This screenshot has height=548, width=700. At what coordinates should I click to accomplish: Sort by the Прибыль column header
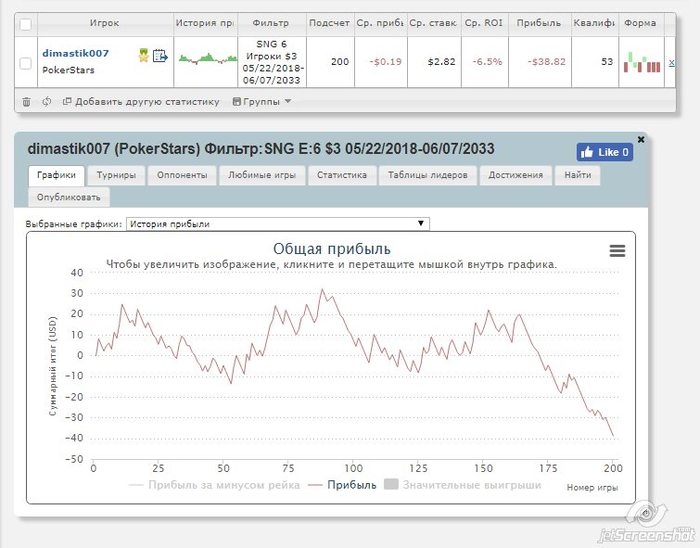[539, 23]
